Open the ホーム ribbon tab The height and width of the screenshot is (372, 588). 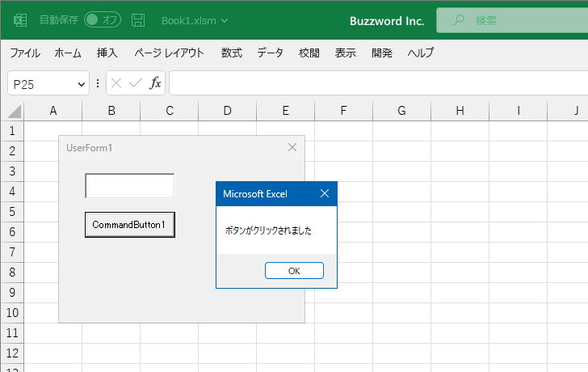pyautogui.click(x=68, y=53)
